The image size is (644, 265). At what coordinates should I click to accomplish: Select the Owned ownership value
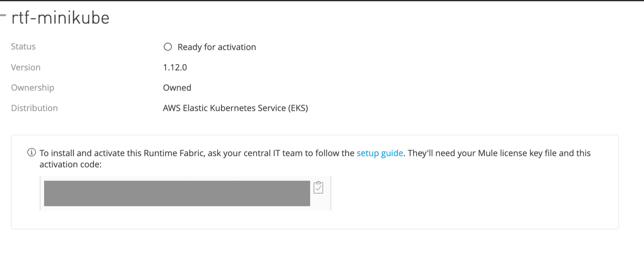pyautogui.click(x=177, y=88)
